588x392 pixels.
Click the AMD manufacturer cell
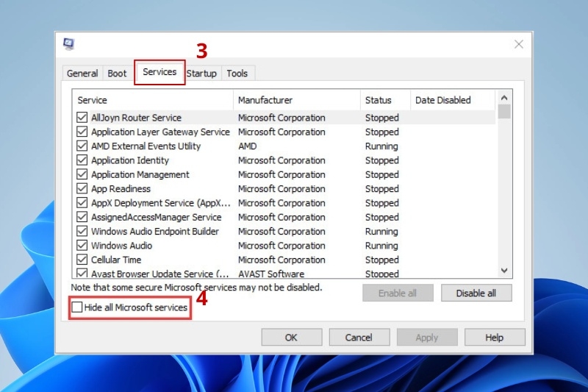248,146
